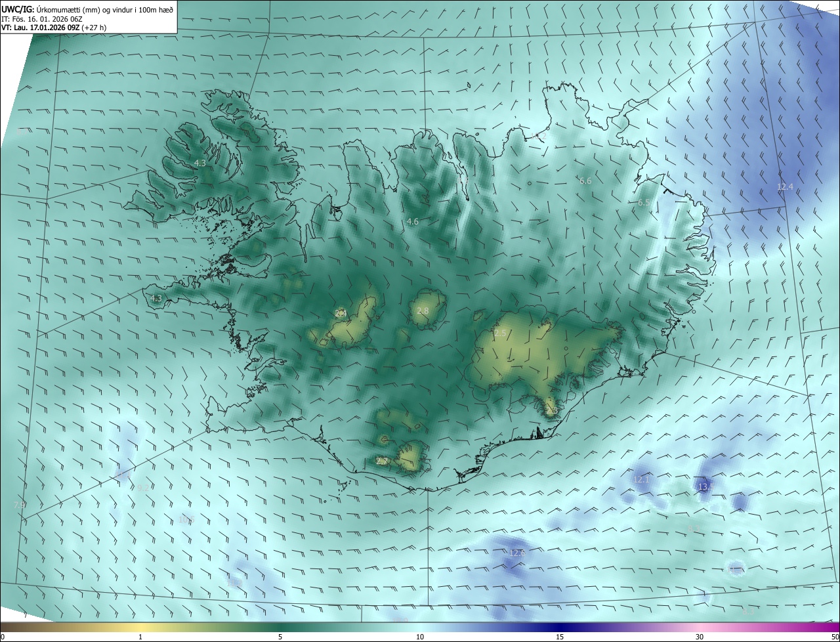Click the 7.9 value label over the ocean
Screen dimensions: 840x642
20,504
